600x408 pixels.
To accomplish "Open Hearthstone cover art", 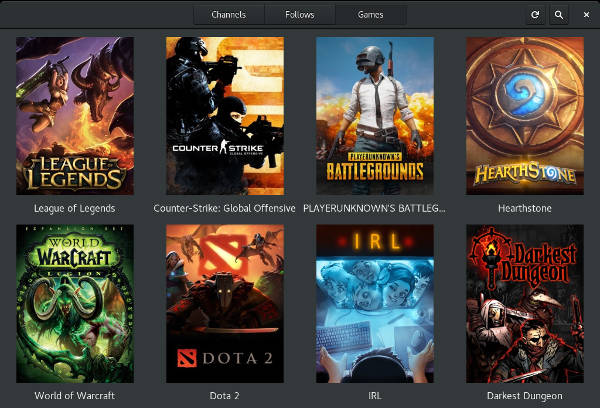I will tap(525, 116).
